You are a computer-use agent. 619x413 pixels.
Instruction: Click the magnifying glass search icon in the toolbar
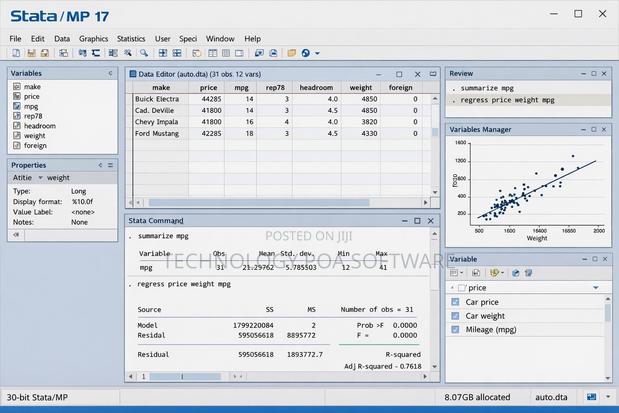pos(144,53)
